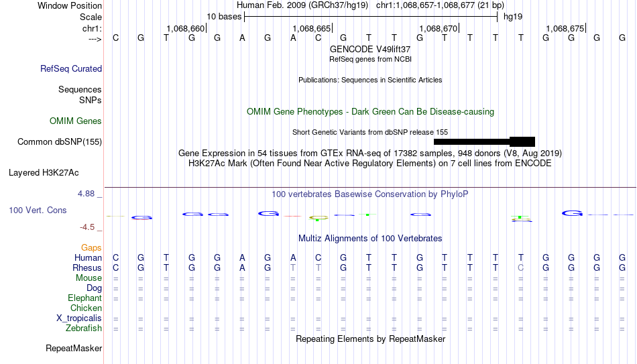Click Publications: Sequences in Scientific Articles title
This screenshot has width=637, height=364.
coord(370,80)
